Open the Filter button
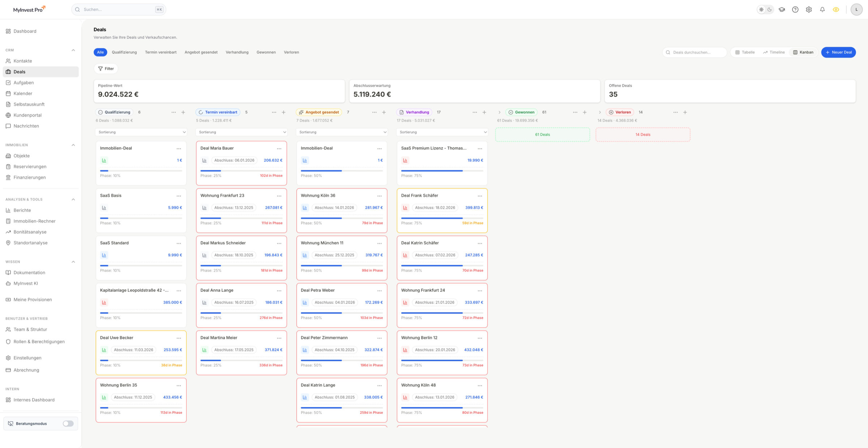The image size is (868, 448). pos(106,68)
